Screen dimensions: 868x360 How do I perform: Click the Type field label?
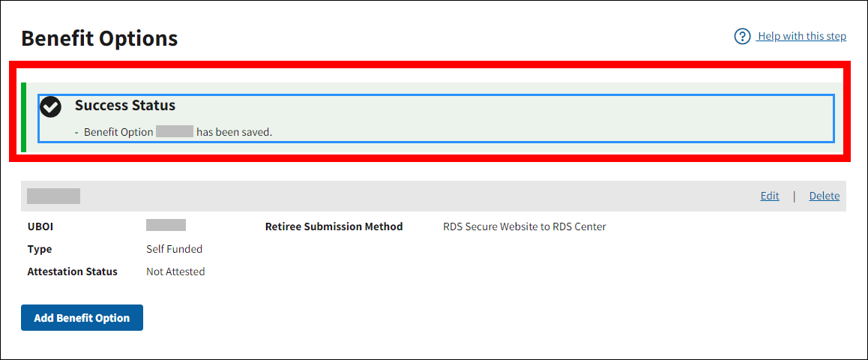pyautogui.click(x=40, y=249)
